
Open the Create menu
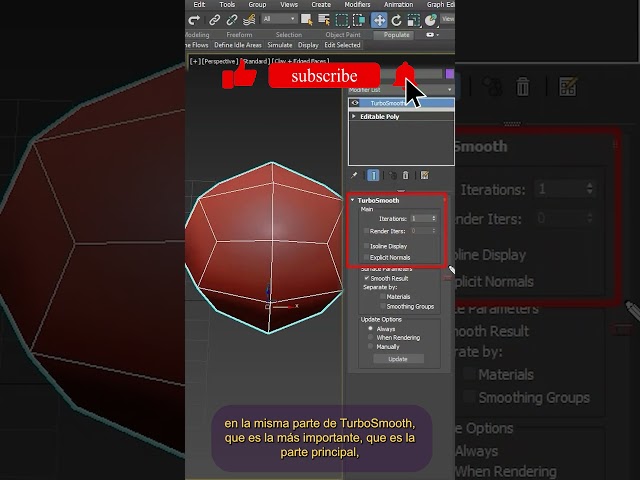coord(321,4)
